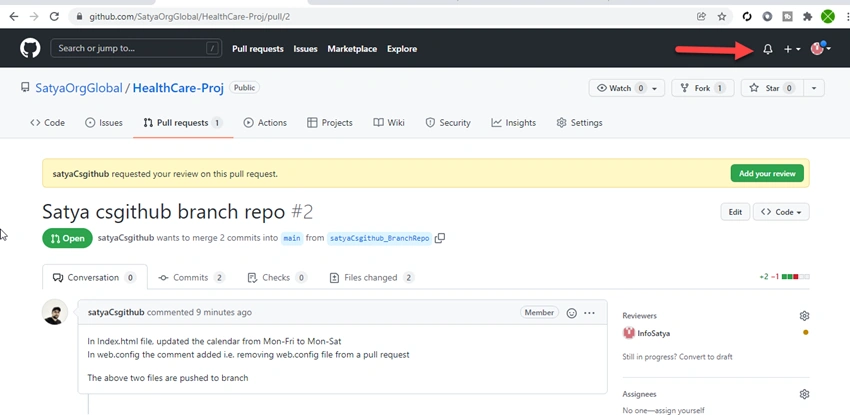Click the Add your review button
The height and width of the screenshot is (415, 850).
tap(767, 173)
